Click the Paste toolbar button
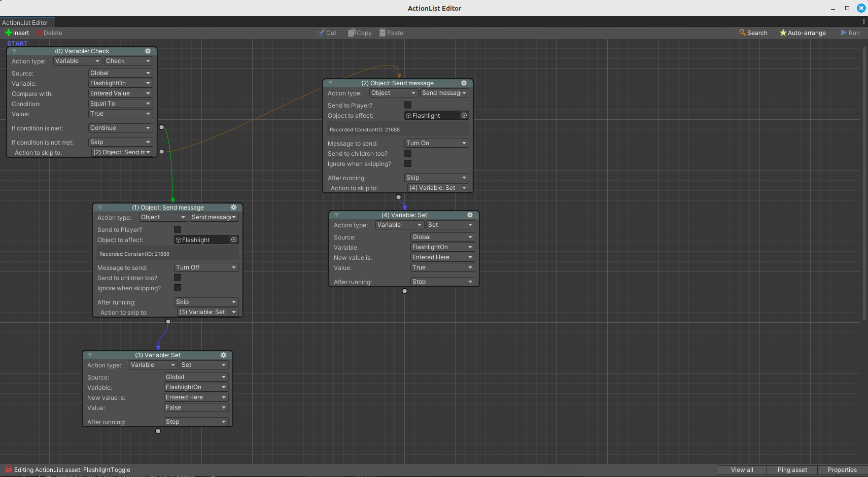 point(391,33)
